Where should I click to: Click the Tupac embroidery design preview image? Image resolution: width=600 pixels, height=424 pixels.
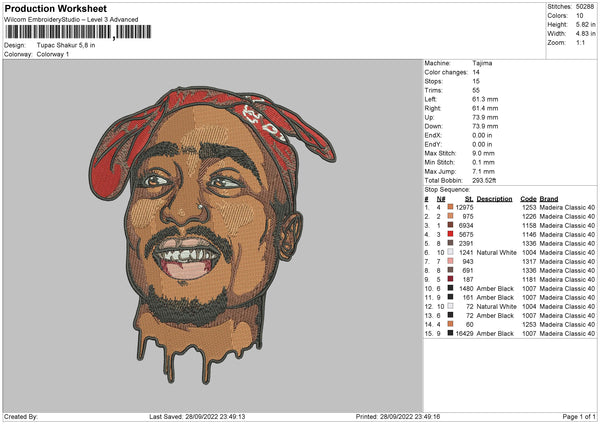213,235
